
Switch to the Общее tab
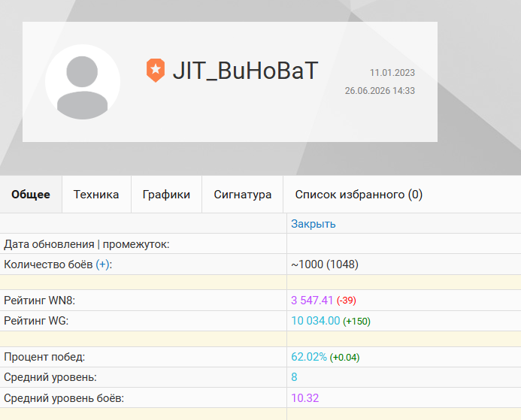(x=31, y=195)
